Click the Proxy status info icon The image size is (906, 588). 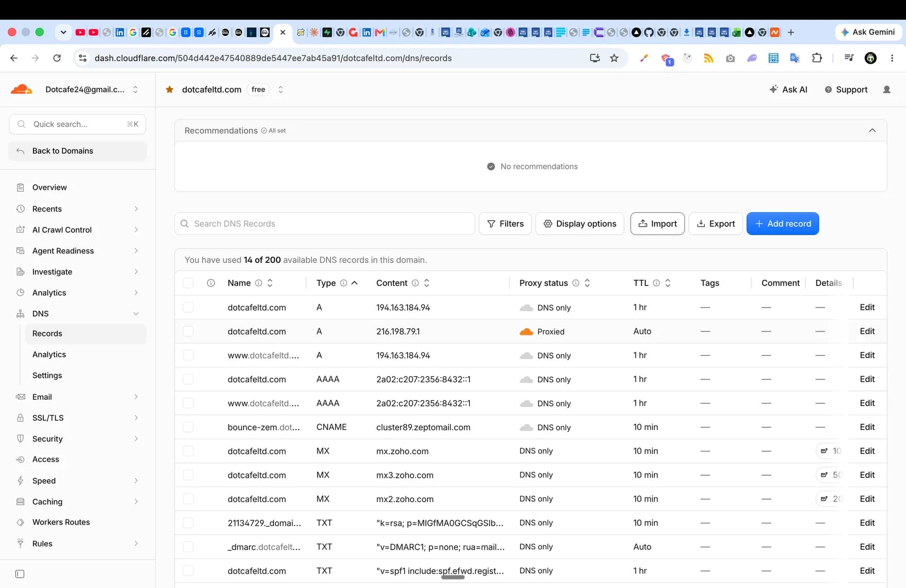pos(576,283)
